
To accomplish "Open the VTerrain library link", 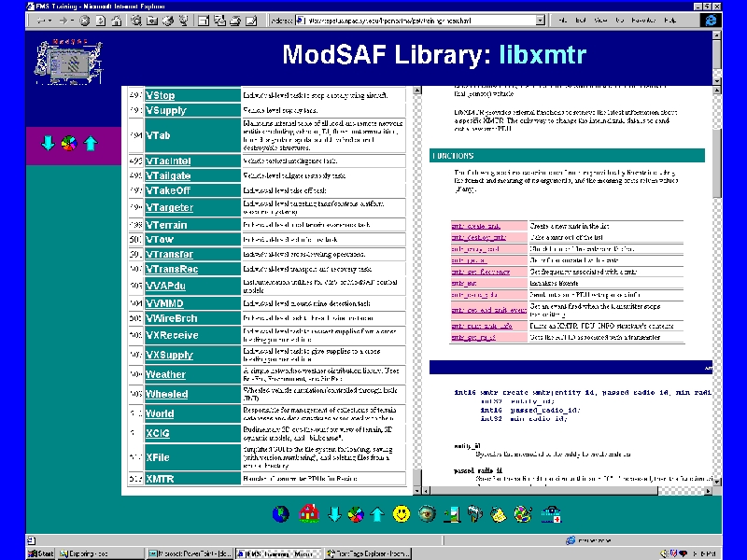I will click(166, 225).
